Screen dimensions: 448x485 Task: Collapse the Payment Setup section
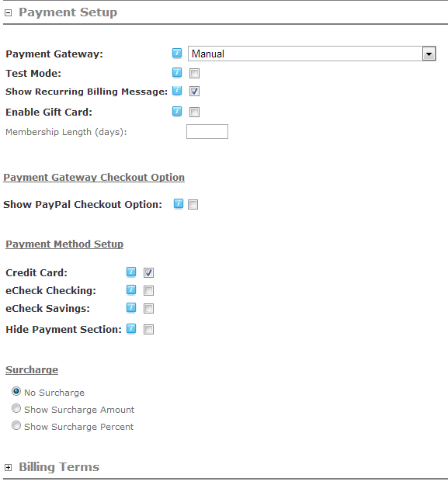[x=9, y=12]
